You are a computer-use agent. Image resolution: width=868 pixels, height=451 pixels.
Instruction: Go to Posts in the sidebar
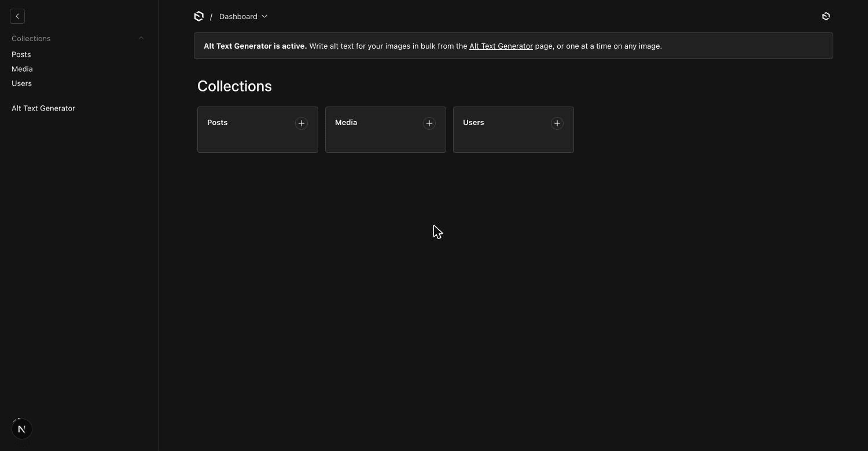point(21,54)
